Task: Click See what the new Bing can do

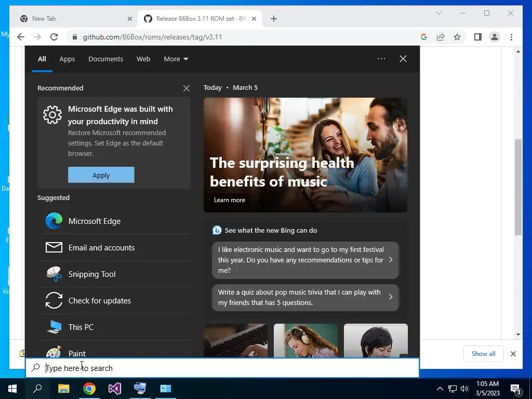Action: click(x=271, y=230)
